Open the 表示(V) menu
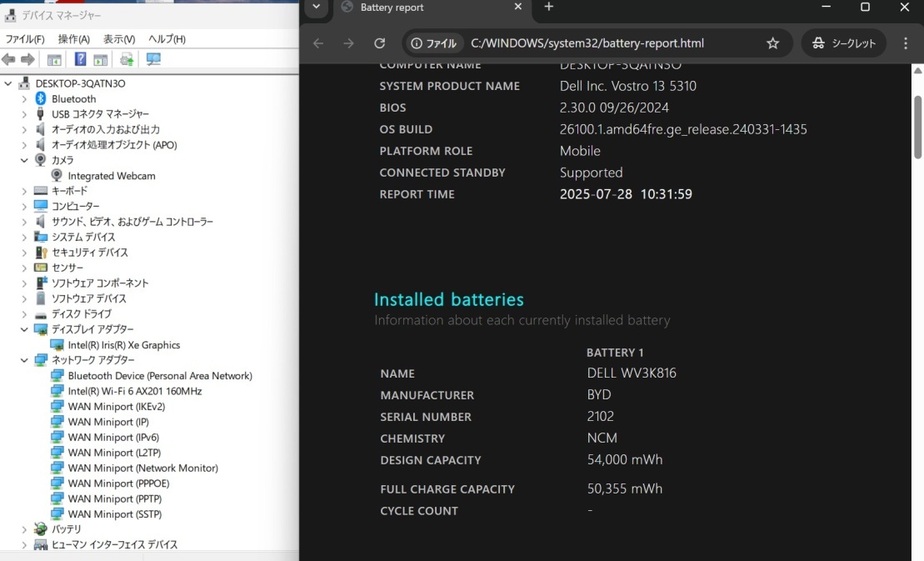 119,39
